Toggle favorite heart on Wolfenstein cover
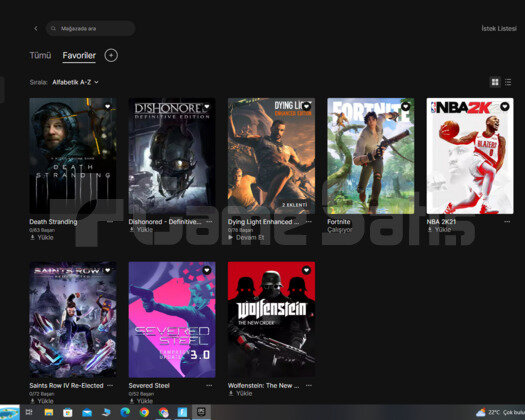525x420 pixels. (x=306, y=270)
